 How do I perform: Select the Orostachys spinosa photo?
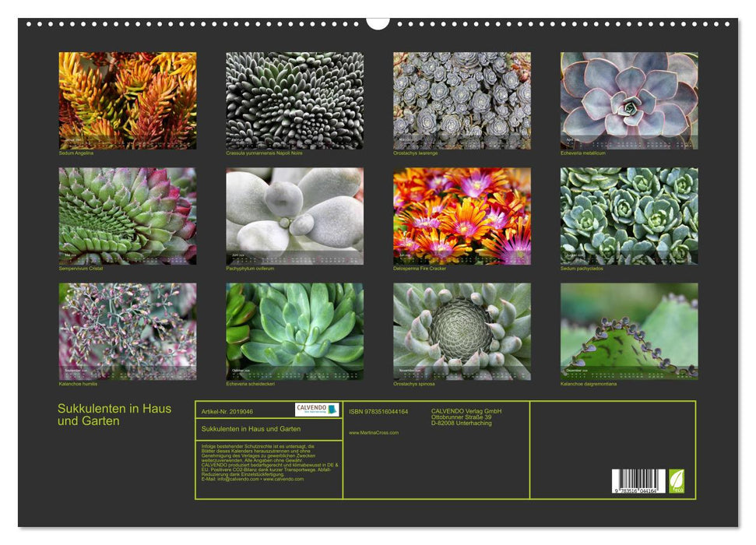(x=462, y=331)
